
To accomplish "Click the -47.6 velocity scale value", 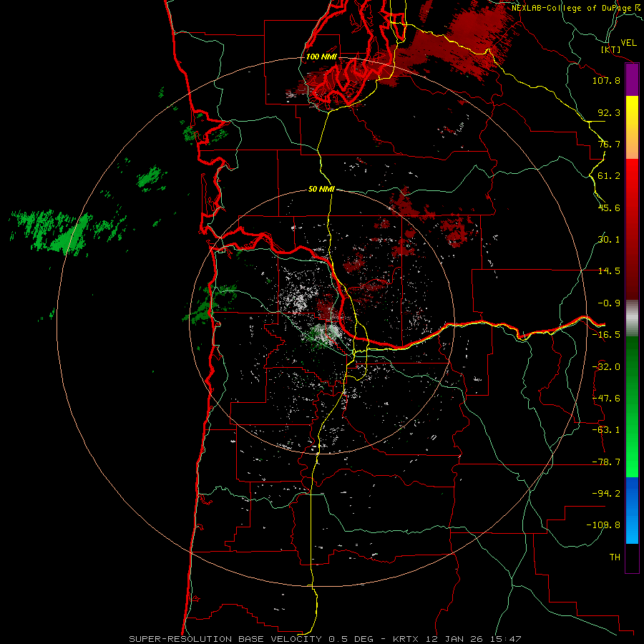I will (606, 399).
